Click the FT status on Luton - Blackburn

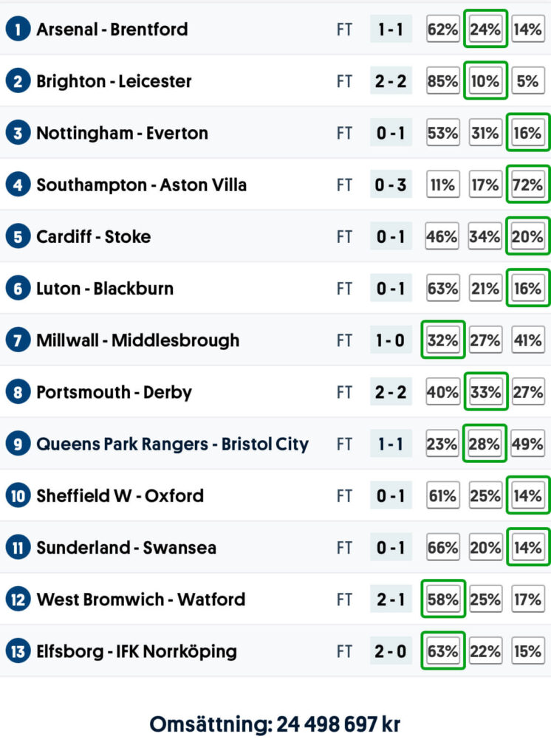344,289
